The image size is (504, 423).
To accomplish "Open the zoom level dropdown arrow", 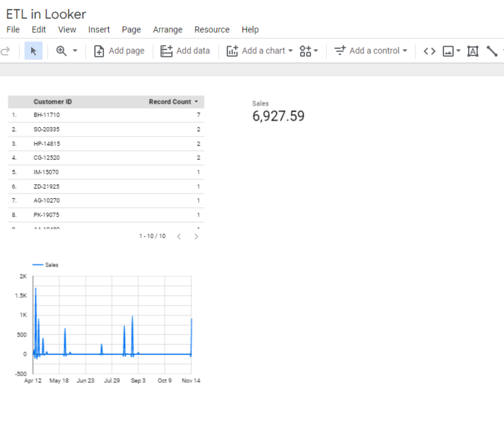I will 75,51.
